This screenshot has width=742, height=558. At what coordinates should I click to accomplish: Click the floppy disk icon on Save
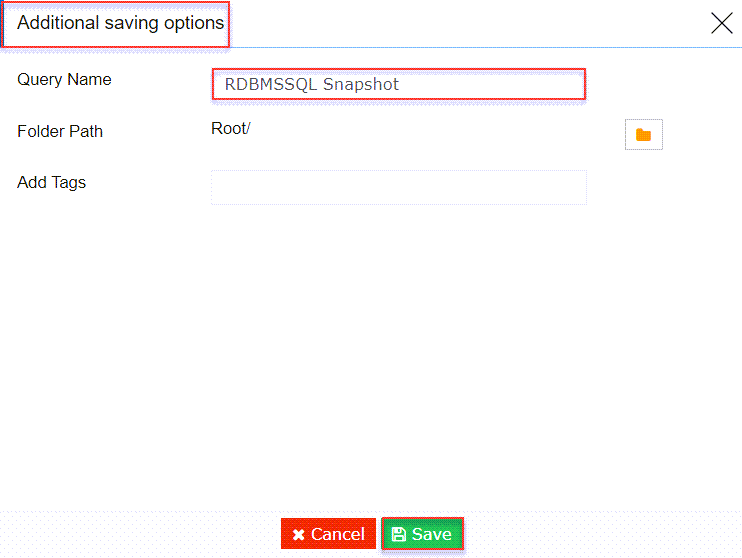(x=399, y=534)
